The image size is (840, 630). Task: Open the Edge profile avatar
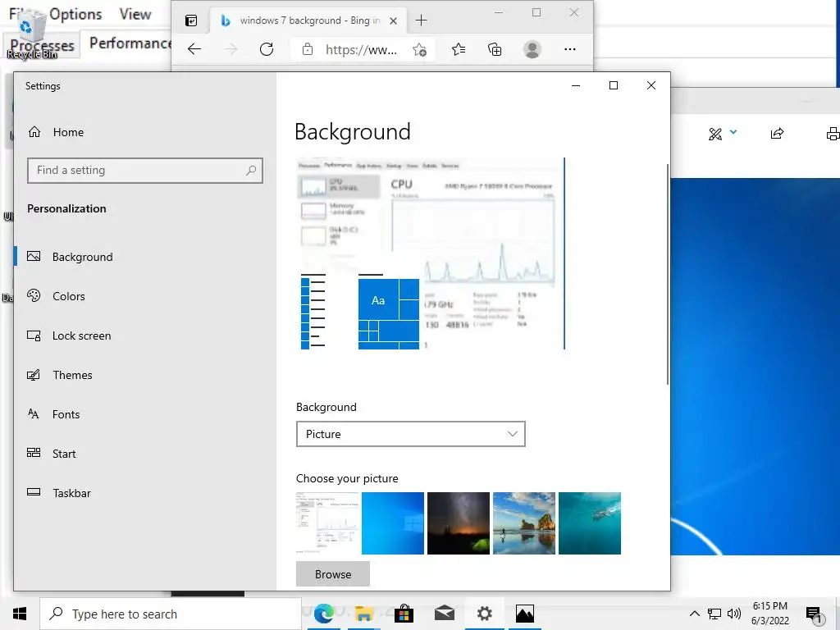click(532, 49)
